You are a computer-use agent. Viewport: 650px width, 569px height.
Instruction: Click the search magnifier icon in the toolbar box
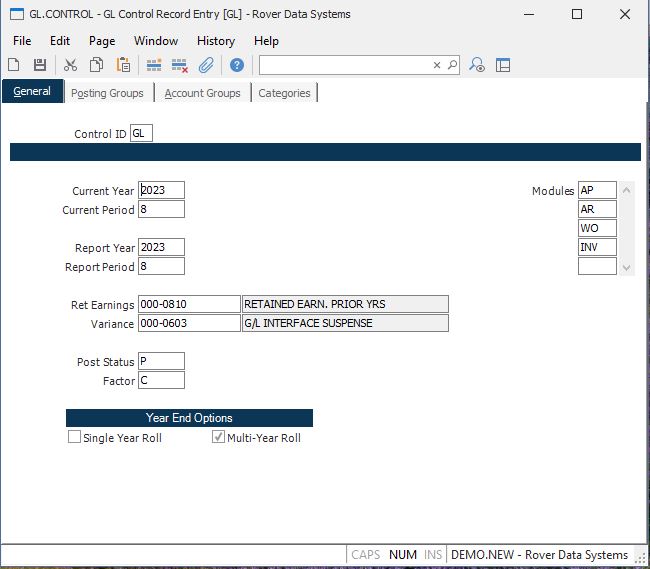[452, 65]
